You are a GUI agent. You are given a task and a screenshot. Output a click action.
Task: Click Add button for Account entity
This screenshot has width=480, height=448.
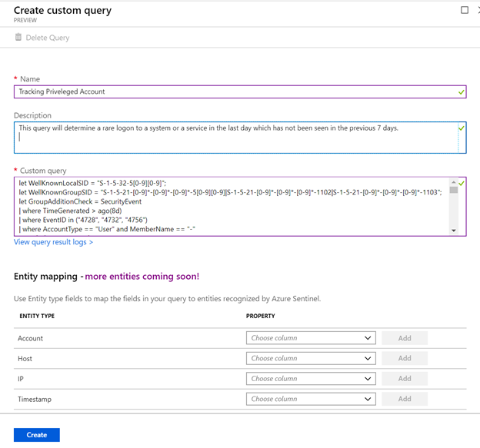pos(404,338)
